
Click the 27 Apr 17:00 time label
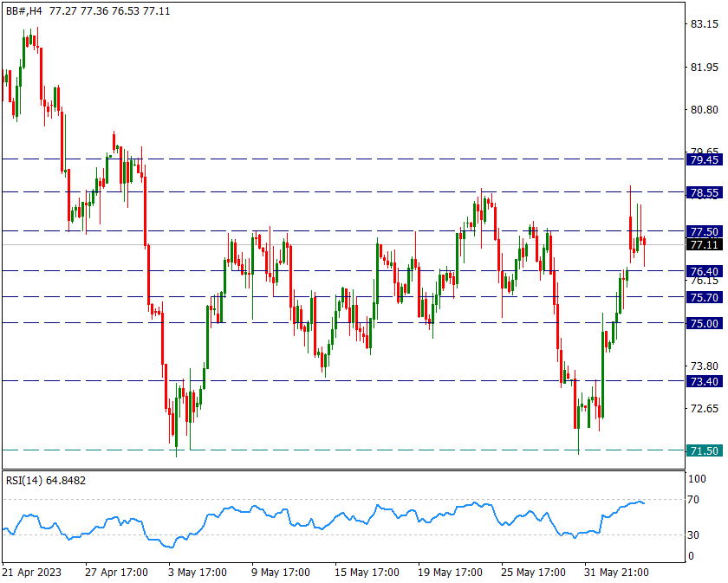[x=116, y=573]
